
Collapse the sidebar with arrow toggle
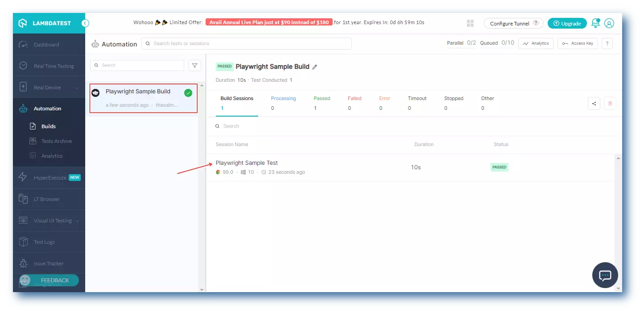[x=85, y=23]
